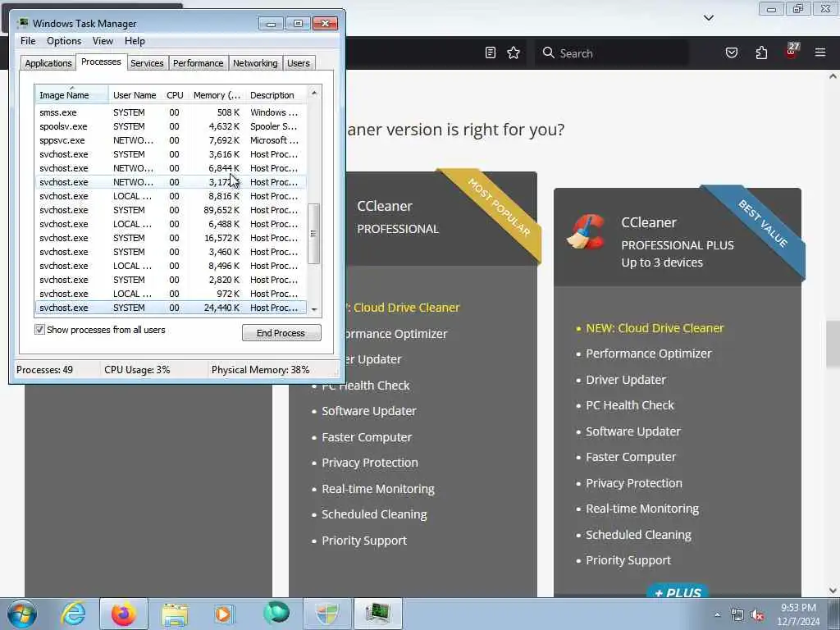Click the process list scrollbar thumb
This screenshot has height=630, width=840.
pyautogui.click(x=314, y=234)
